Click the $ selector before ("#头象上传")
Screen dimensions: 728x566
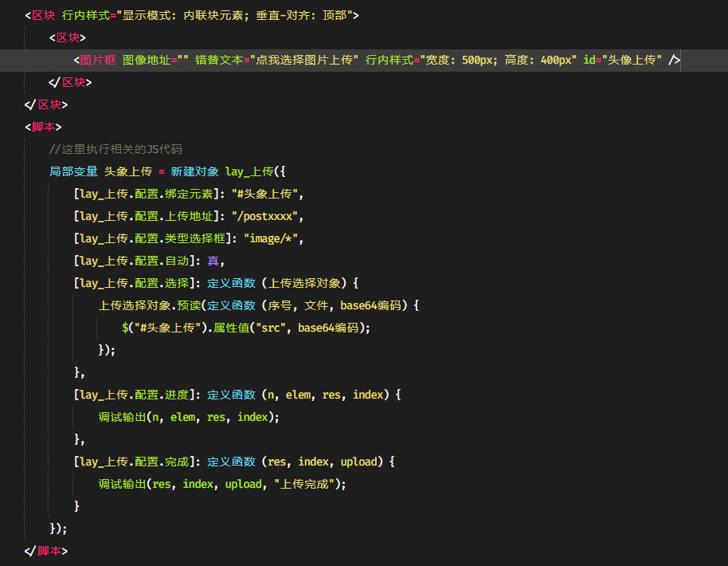(x=125, y=328)
